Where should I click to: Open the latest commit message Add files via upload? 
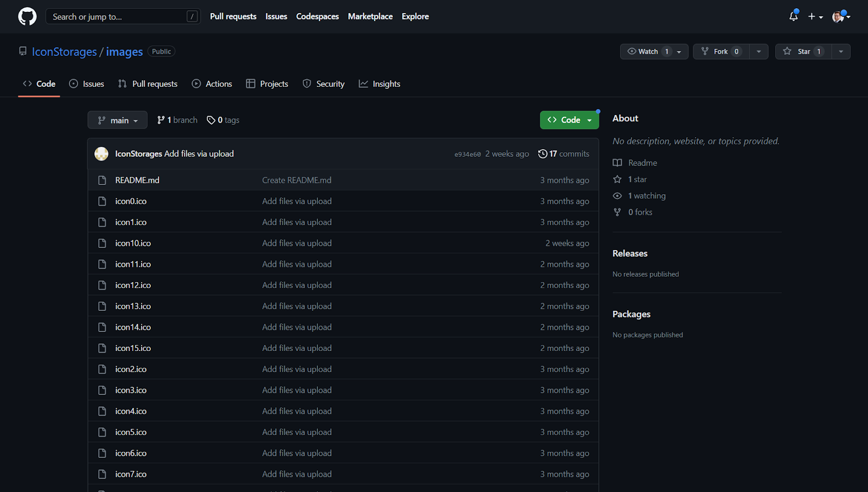[199, 154]
